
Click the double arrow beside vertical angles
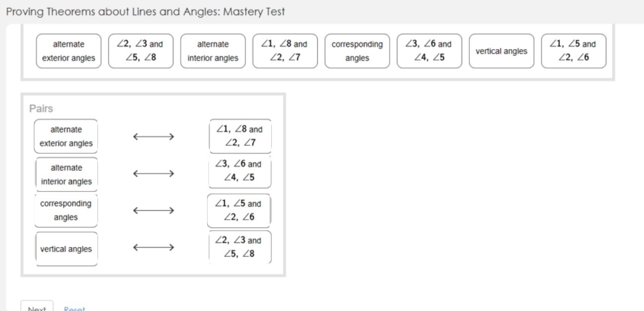coord(153,247)
